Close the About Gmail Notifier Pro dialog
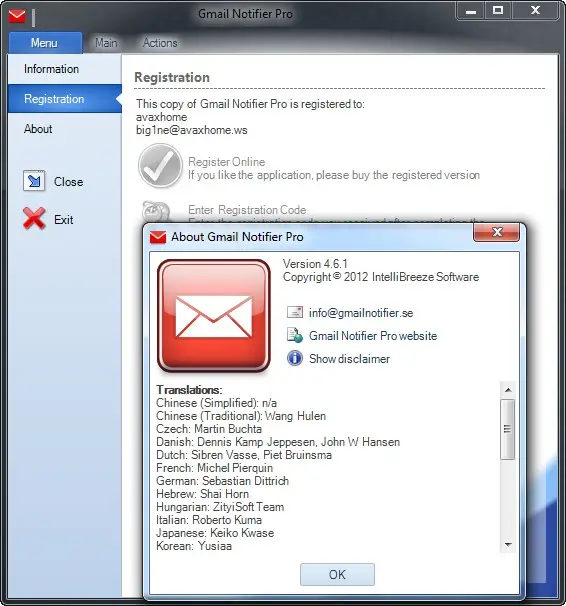Viewport: 566px width, 606px height. (x=496, y=232)
